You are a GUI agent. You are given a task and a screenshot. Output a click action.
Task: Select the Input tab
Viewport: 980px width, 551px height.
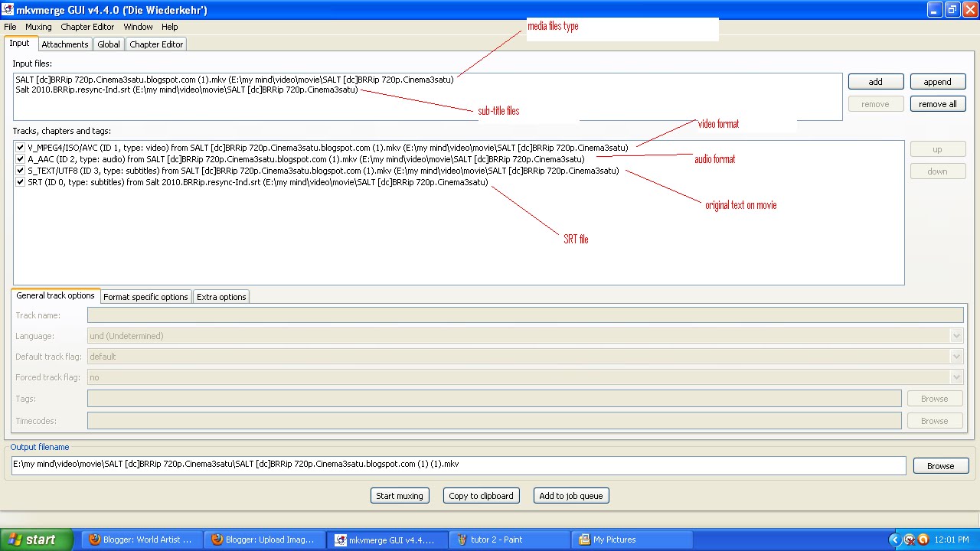pos(20,44)
